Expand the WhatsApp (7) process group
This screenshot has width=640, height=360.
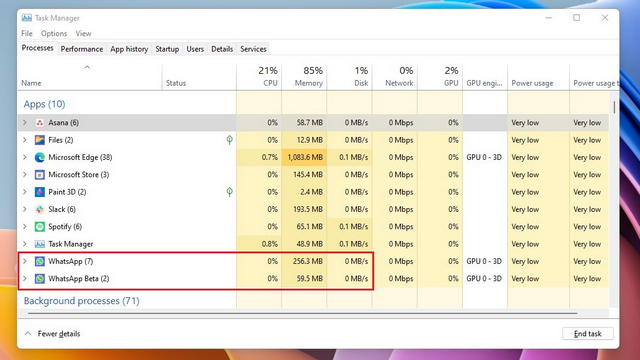25,261
